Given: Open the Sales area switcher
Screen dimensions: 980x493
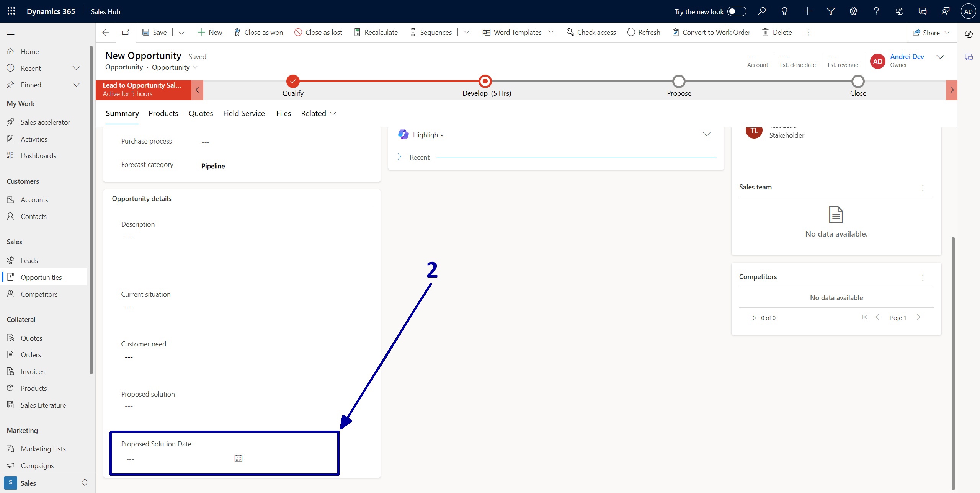Looking at the screenshot, I should pyautogui.click(x=47, y=483).
